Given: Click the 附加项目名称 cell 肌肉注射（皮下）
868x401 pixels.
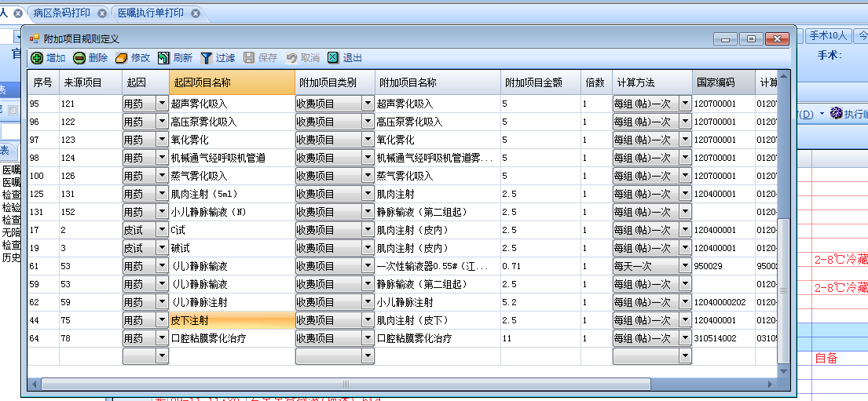Looking at the screenshot, I should click(438, 320).
